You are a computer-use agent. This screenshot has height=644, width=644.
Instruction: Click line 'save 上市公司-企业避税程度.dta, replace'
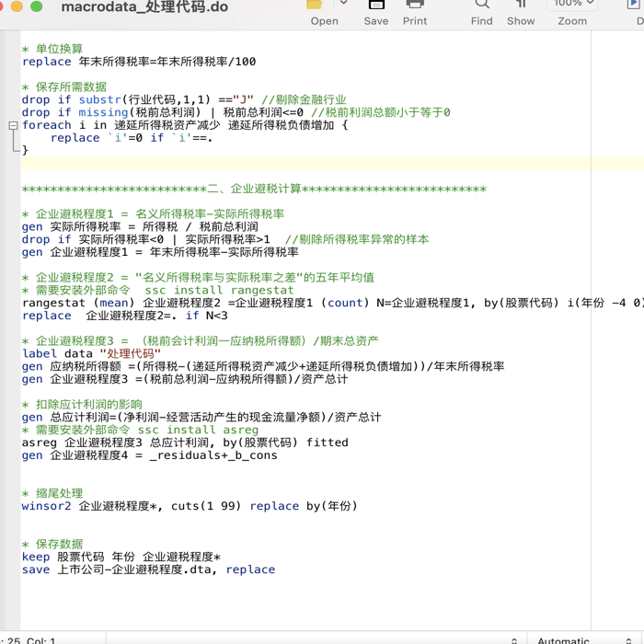(149, 569)
